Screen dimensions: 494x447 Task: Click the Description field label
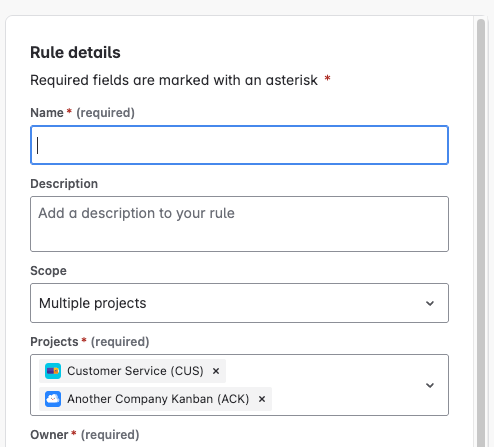pos(64,184)
